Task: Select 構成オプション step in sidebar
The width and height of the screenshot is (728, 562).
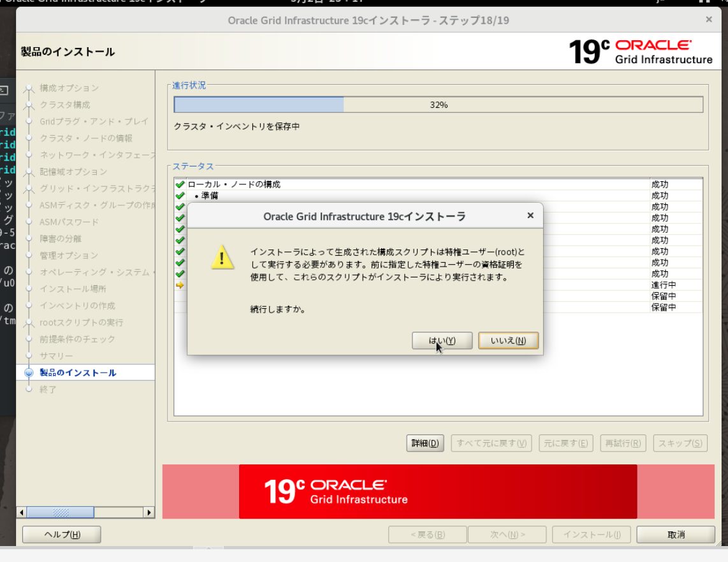Action: click(69, 88)
